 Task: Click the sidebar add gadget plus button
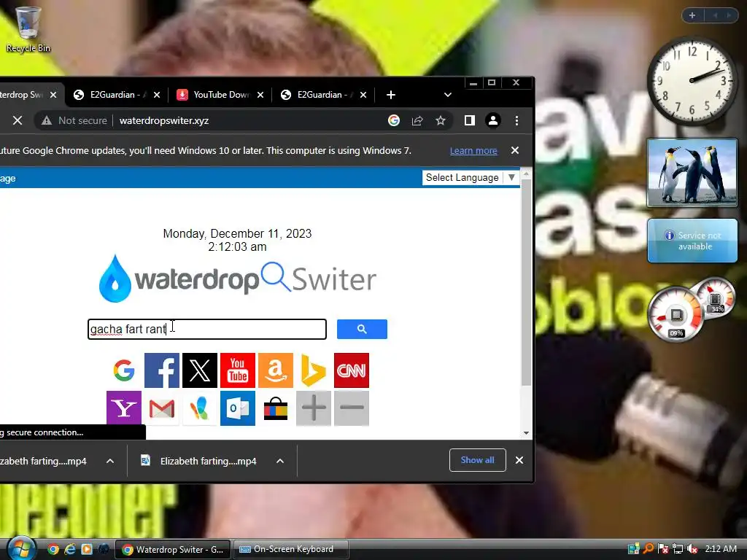coord(692,16)
